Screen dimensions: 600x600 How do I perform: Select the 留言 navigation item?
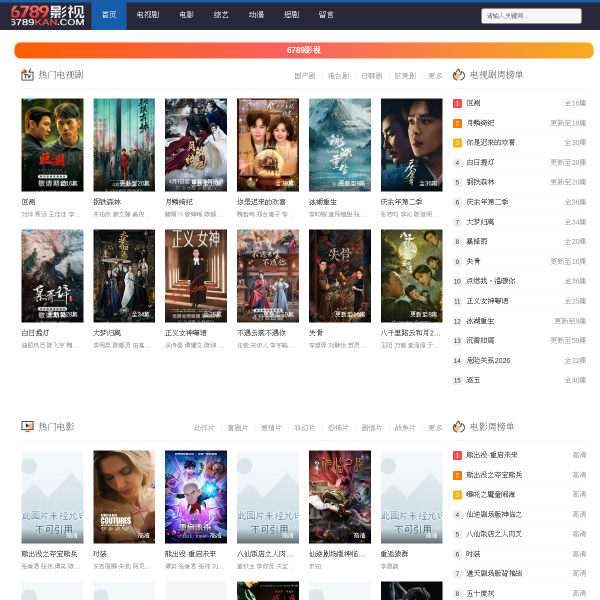(326, 15)
